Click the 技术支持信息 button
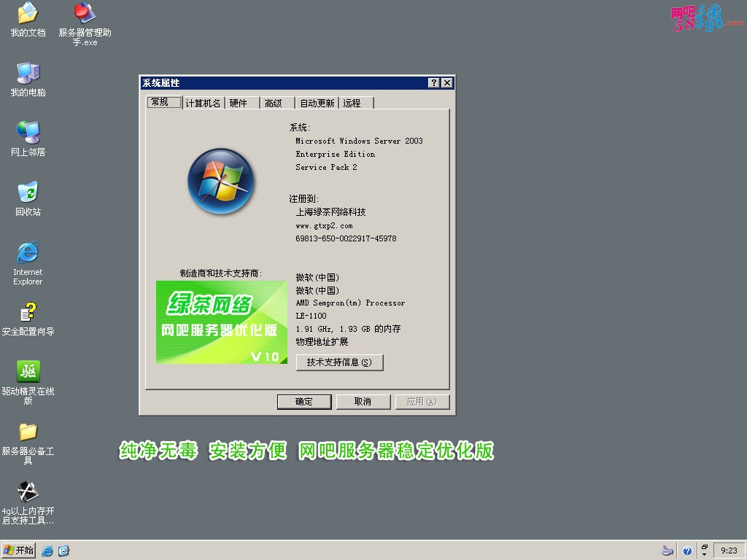The height and width of the screenshot is (560, 747). coord(339,362)
